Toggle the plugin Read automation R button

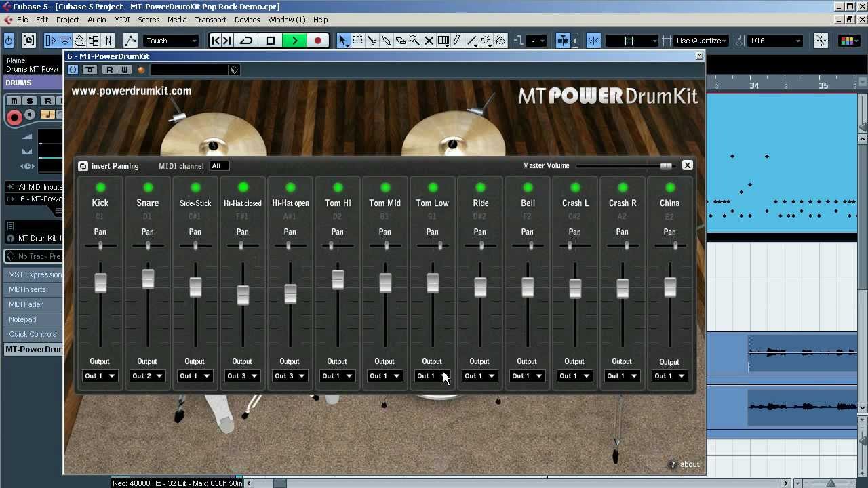coord(110,70)
